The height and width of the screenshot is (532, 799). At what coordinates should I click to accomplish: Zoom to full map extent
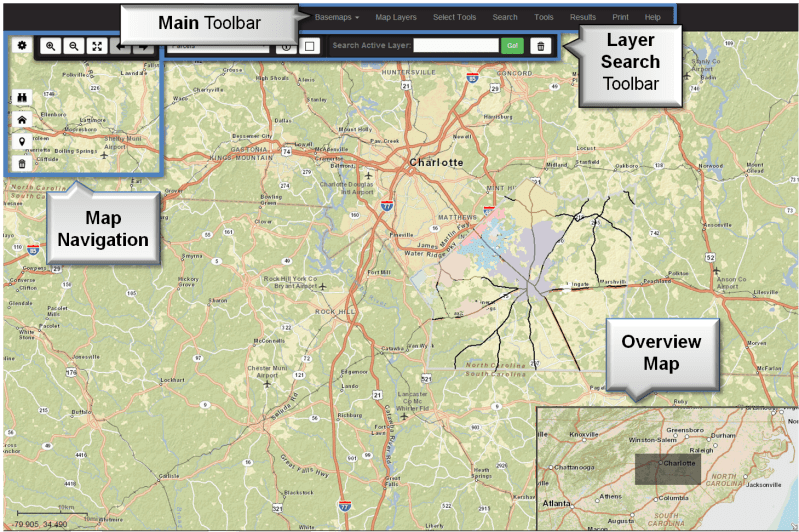point(97,46)
